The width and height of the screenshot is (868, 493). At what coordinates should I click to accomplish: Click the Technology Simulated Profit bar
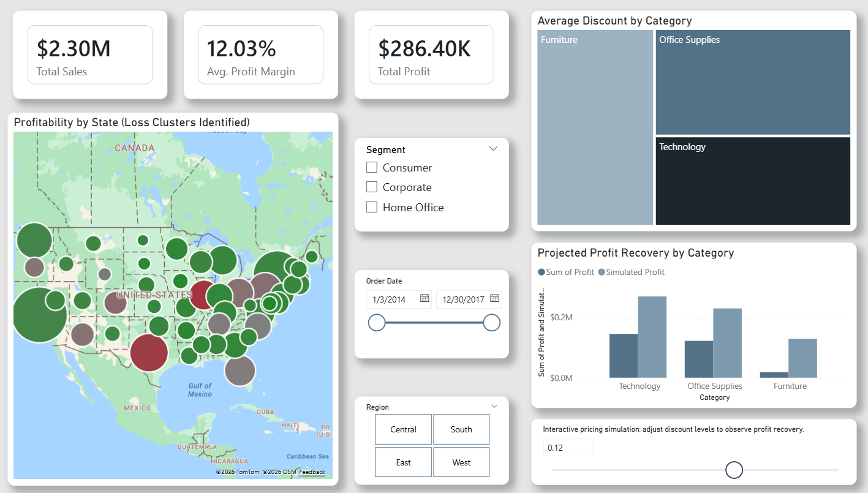tap(652, 337)
